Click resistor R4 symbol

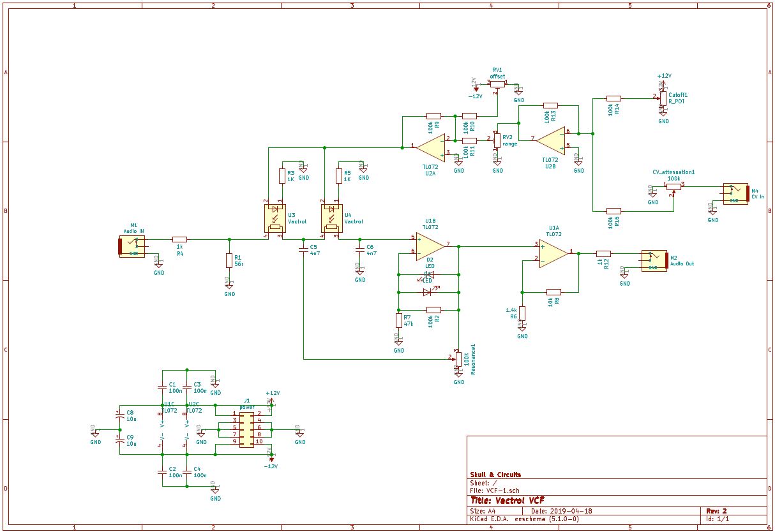pyautogui.click(x=180, y=239)
